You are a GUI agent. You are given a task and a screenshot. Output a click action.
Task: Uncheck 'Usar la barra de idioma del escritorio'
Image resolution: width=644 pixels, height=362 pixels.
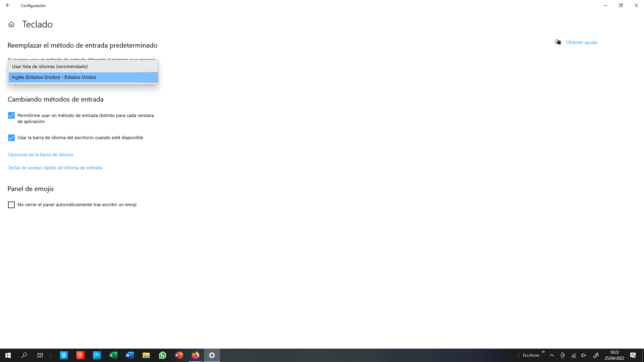[x=11, y=137]
